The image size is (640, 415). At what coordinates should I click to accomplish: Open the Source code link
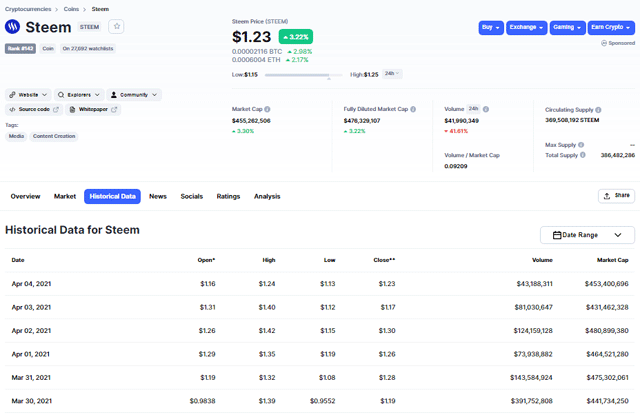click(34, 109)
